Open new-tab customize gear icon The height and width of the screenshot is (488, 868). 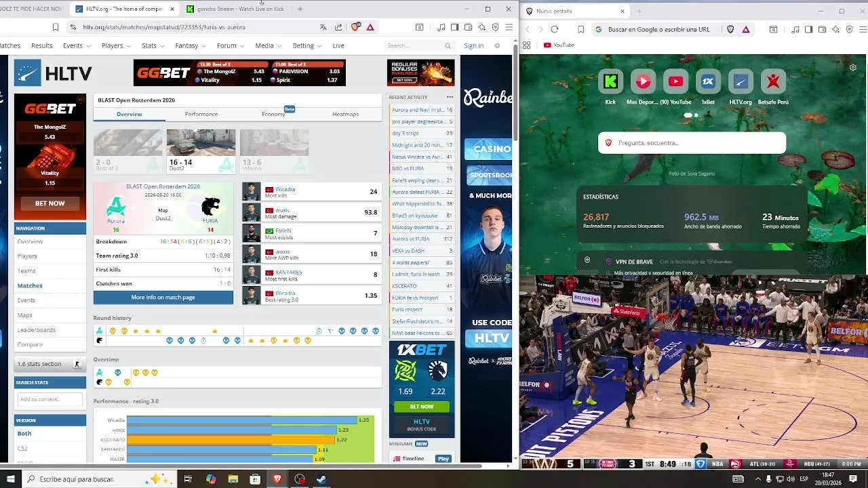pyautogui.click(x=853, y=67)
